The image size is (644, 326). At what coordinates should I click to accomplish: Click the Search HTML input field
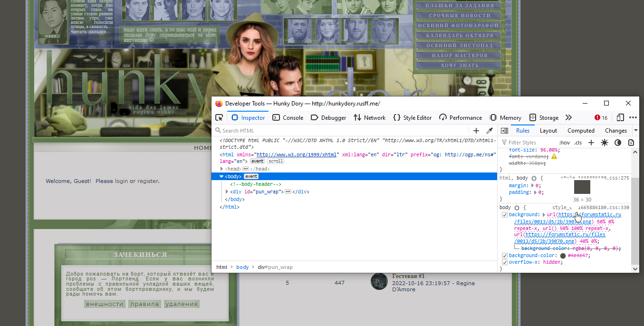[342, 131]
